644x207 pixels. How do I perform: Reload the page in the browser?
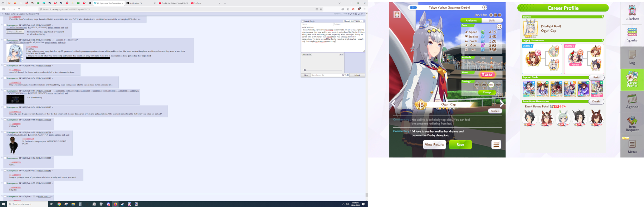19,9
